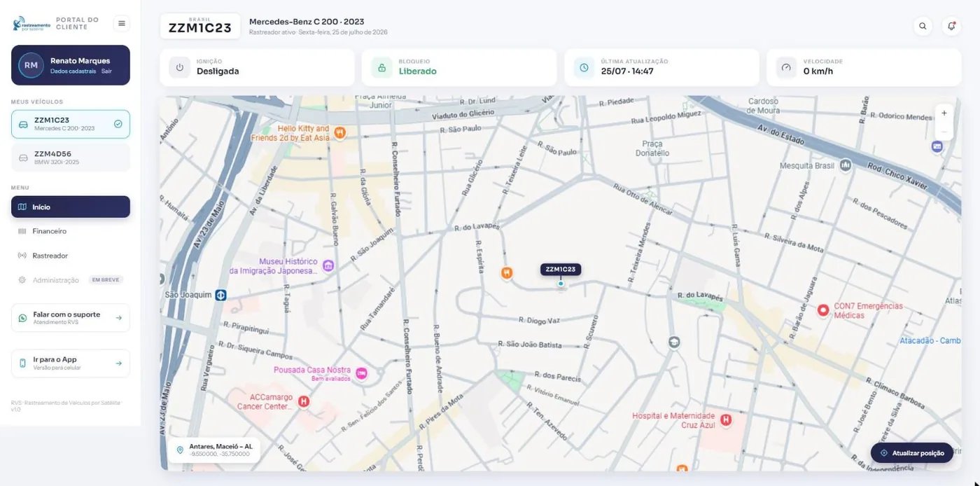Screen dimensions: 980x486
Task: Click the ignition power icon
Action: (179, 67)
